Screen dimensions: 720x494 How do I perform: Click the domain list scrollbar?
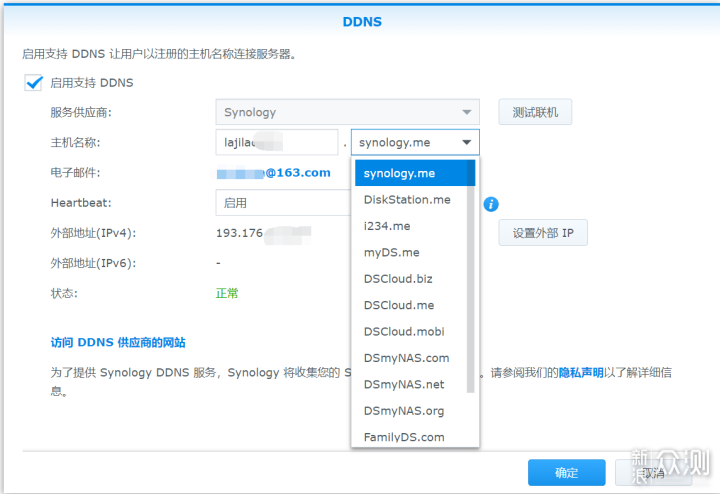(471, 275)
